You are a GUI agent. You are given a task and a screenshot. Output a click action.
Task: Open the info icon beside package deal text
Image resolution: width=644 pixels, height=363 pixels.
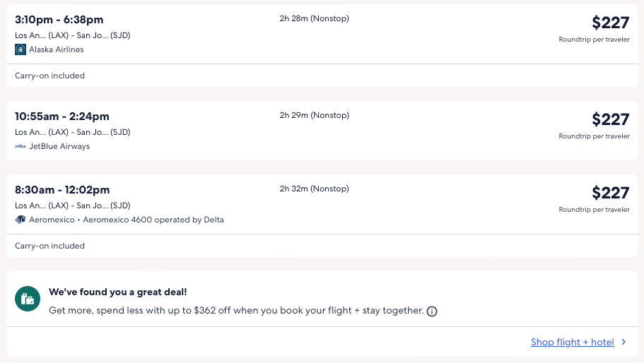click(x=432, y=311)
